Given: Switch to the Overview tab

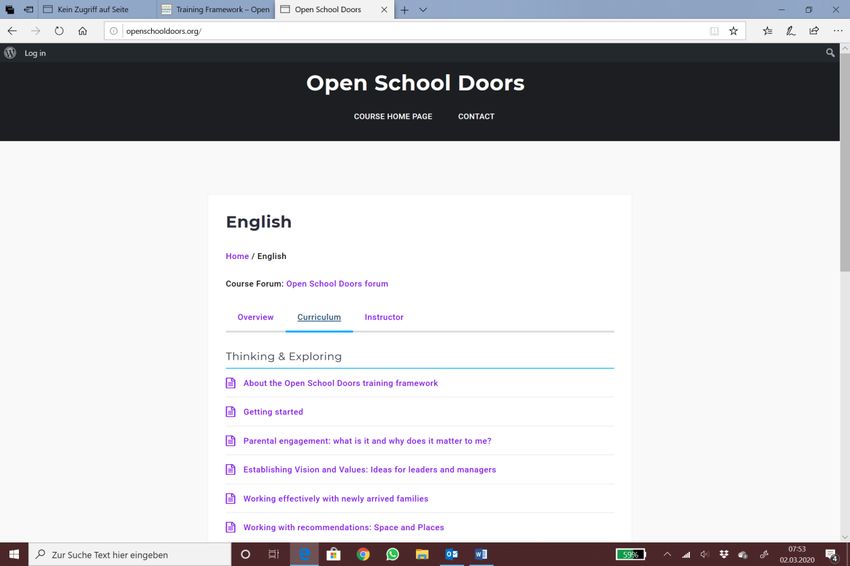Looking at the screenshot, I should 255,317.
